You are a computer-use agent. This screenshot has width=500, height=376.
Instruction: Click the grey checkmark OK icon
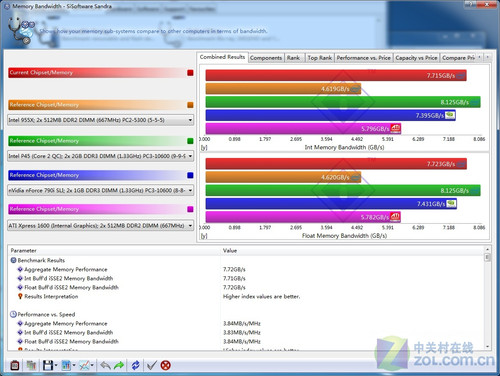[151, 365]
